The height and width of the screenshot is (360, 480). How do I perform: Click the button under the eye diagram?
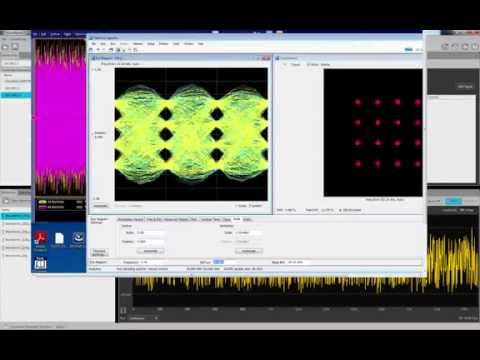point(100,206)
